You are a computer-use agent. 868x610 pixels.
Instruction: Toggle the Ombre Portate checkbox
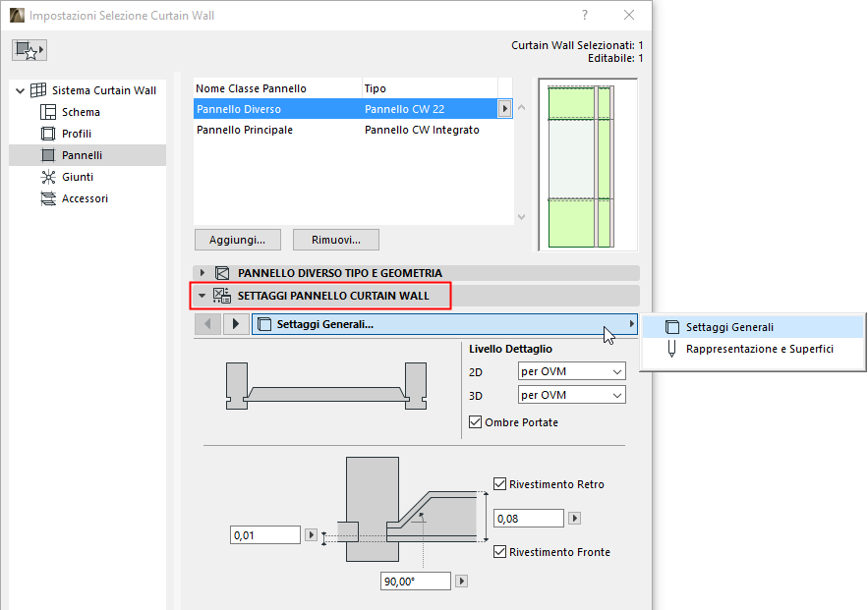point(475,421)
